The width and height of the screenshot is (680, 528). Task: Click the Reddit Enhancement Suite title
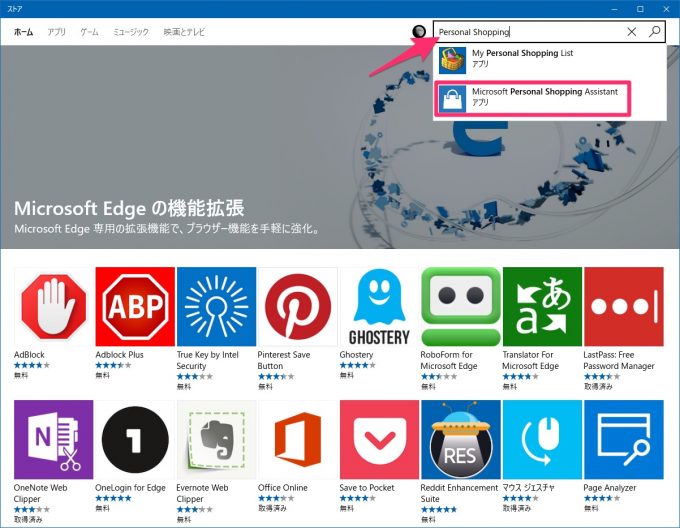coord(459,493)
